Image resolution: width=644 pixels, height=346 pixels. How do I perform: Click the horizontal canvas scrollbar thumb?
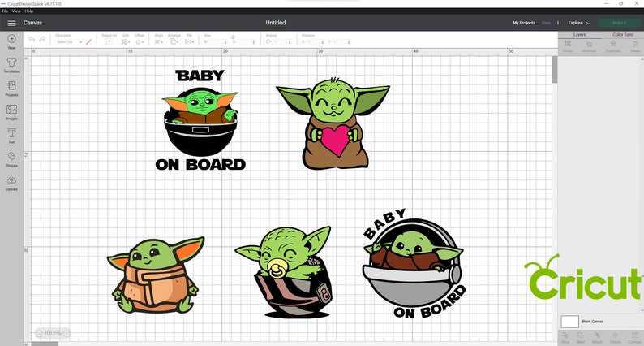coord(45,344)
